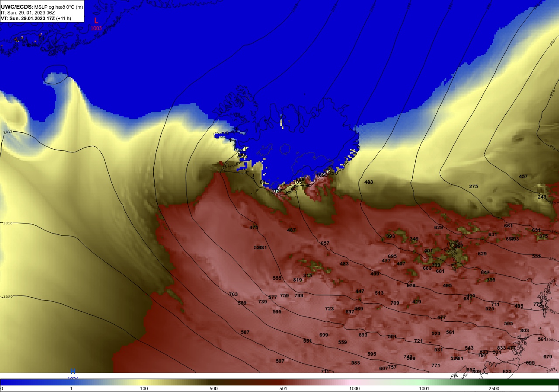
Task: Click the 375 height value
Action: (543, 236)
